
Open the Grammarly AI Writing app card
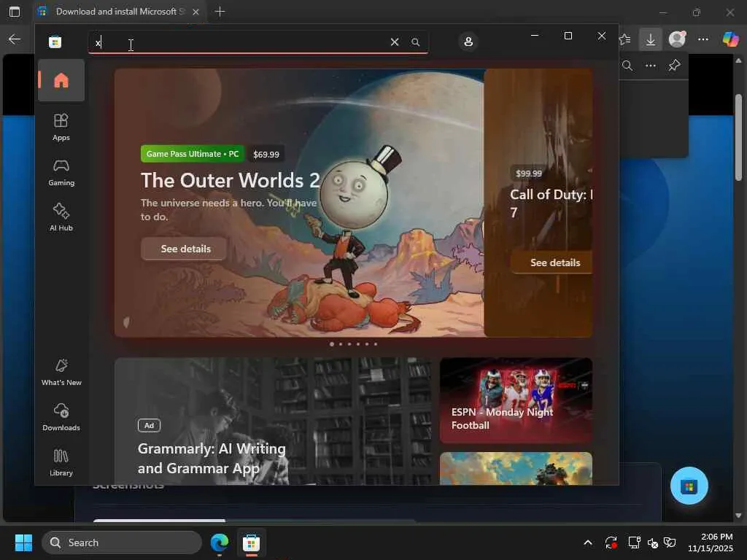274,421
